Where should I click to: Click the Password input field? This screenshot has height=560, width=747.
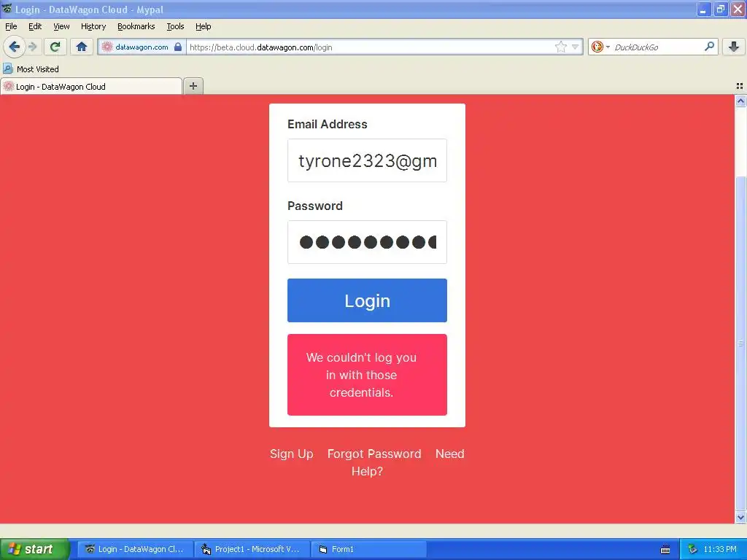pos(367,242)
